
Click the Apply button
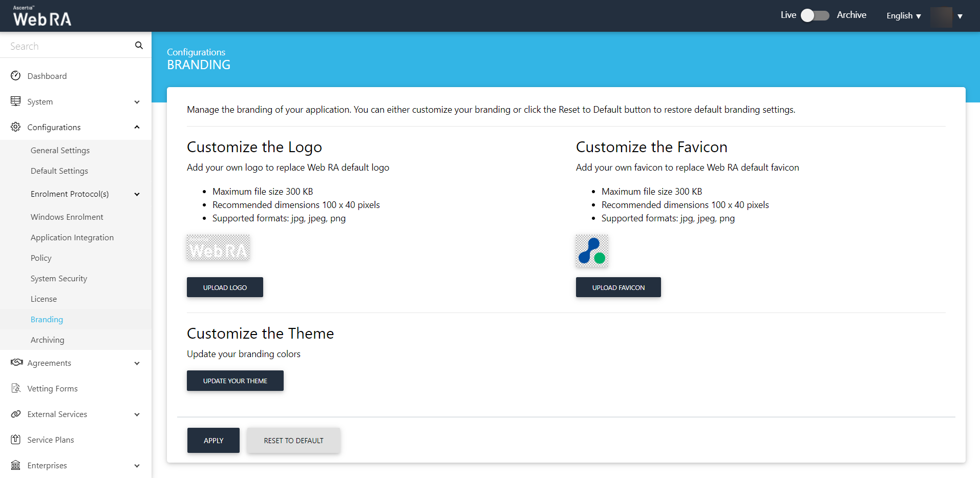pos(214,441)
